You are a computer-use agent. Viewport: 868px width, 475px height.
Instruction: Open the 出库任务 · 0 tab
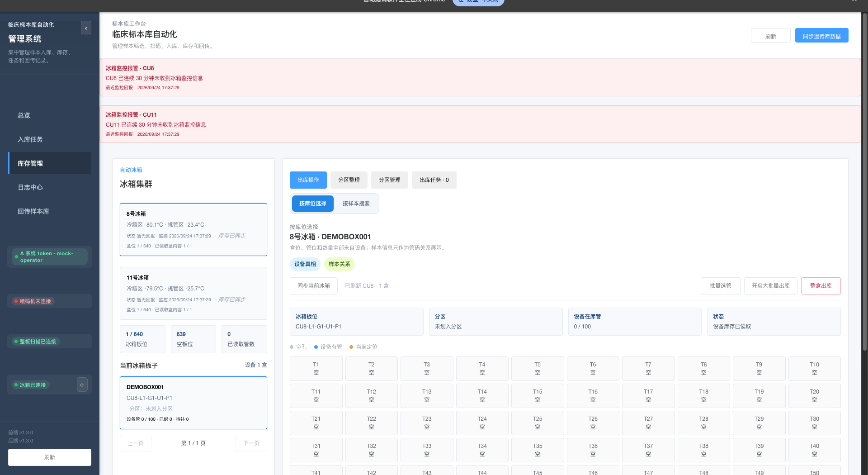click(434, 180)
